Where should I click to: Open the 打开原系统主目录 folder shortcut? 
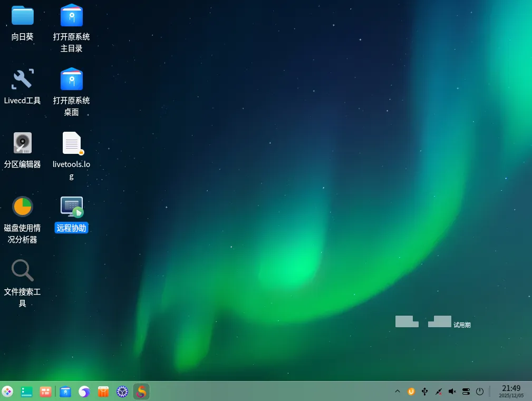coord(71,16)
